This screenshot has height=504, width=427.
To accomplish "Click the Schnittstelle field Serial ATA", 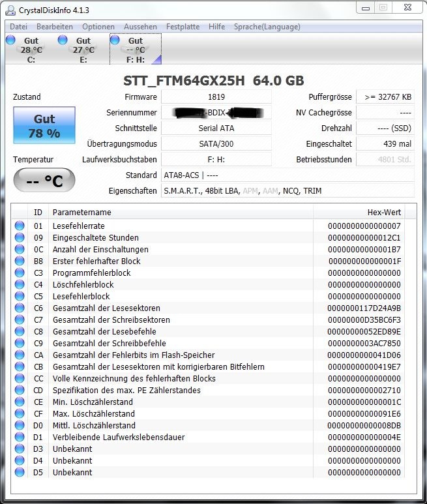I will coord(216,128).
